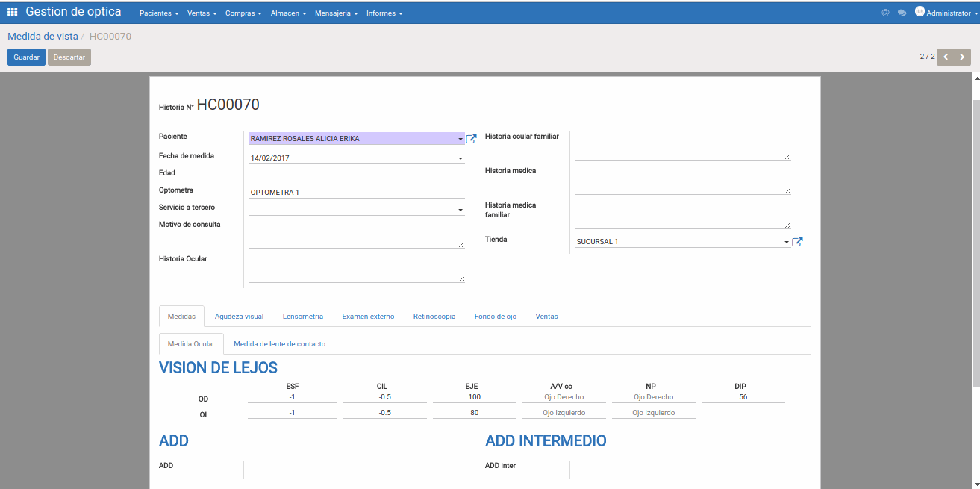Click the @ mentions icon in top bar

click(885, 13)
